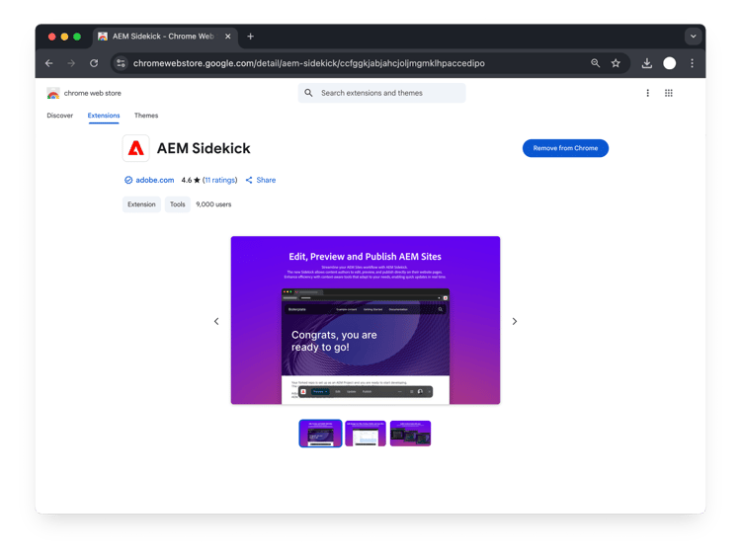Open the adobe.com publisher link
The width and height of the screenshot is (741, 560).
(154, 180)
